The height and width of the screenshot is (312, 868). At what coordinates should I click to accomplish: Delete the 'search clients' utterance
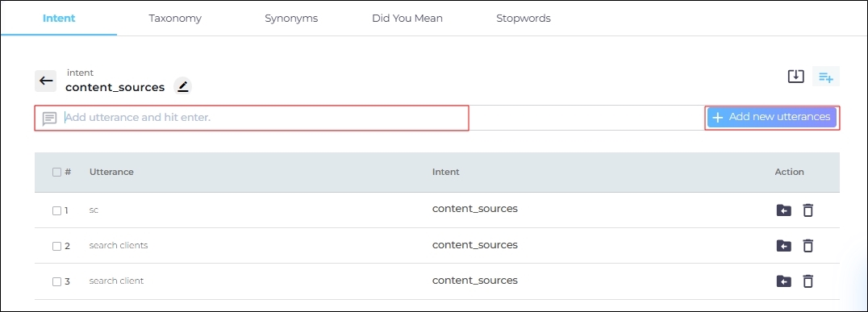pyautogui.click(x=808, y=246)
